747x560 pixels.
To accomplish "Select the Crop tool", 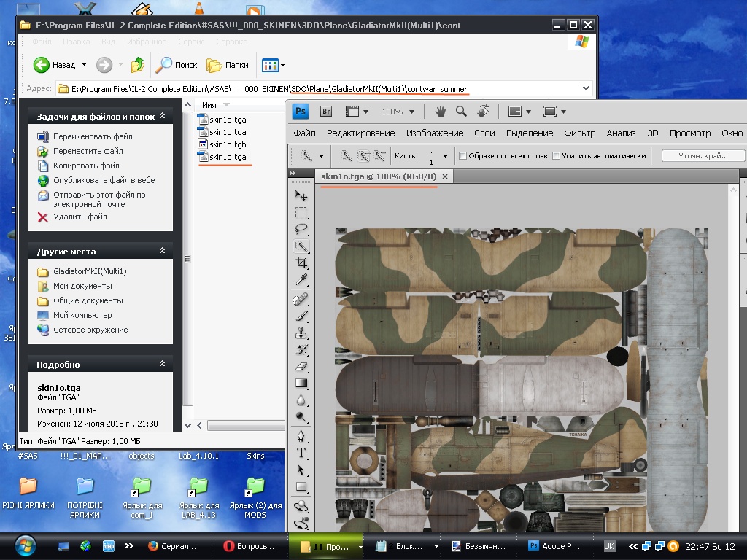I will [x=301, y=263].
